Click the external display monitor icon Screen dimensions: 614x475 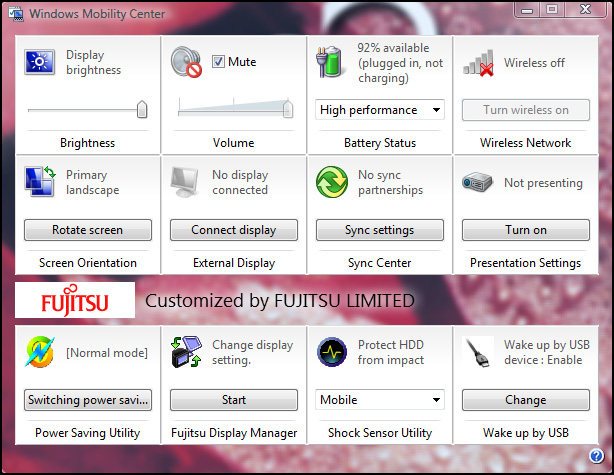coord(185,182)
